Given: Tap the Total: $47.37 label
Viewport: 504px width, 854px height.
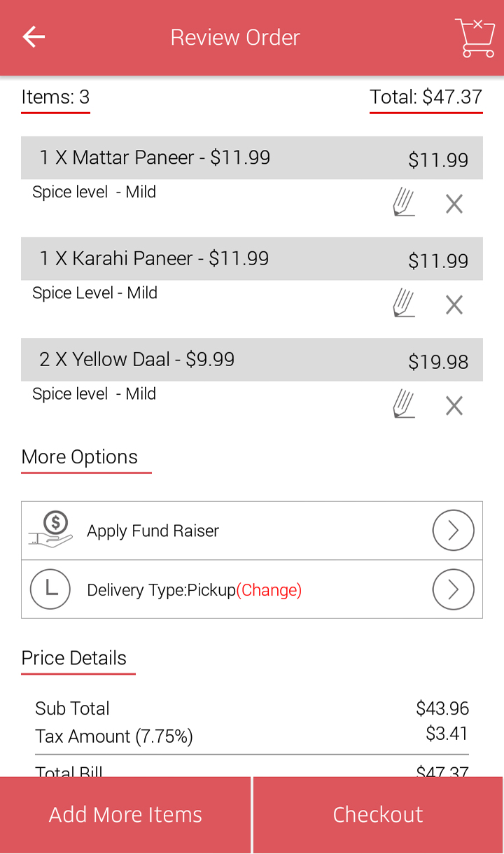Looking at the screenshot, I should [x=426, y=97].
